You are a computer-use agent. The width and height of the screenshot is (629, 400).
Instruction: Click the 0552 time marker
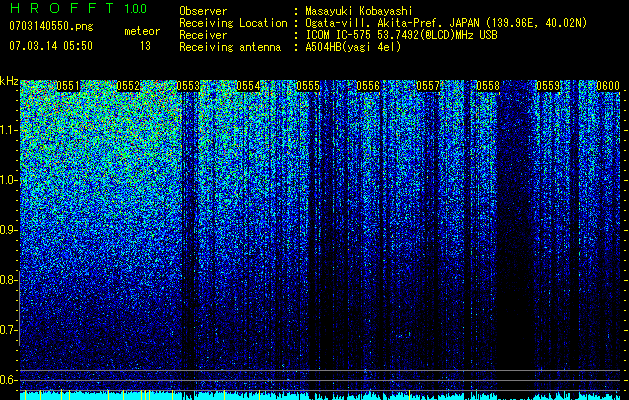coord(128,86)
